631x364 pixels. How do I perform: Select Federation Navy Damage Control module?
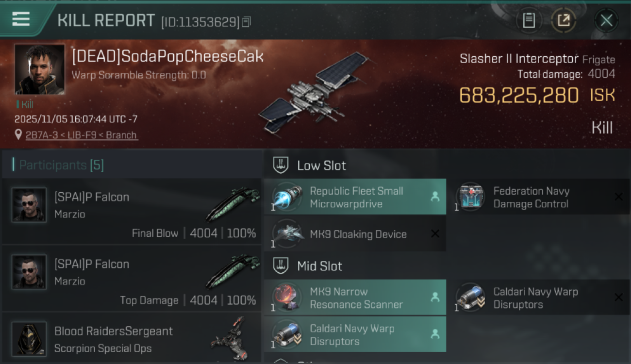tap(538, 197)
